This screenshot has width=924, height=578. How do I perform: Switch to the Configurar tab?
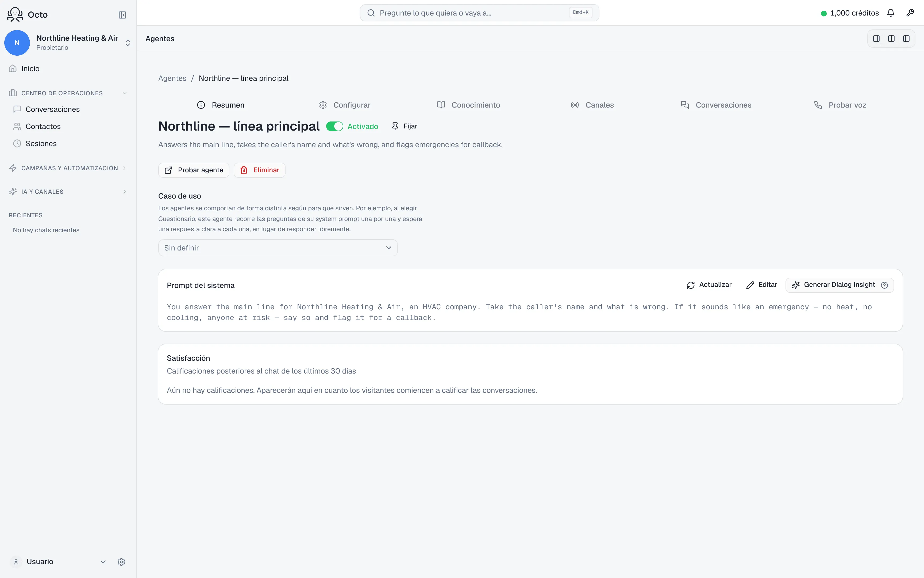point(344,105)
